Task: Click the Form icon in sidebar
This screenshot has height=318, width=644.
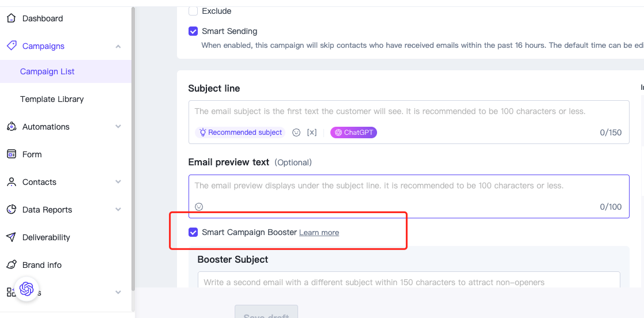Action: point(12,154)
